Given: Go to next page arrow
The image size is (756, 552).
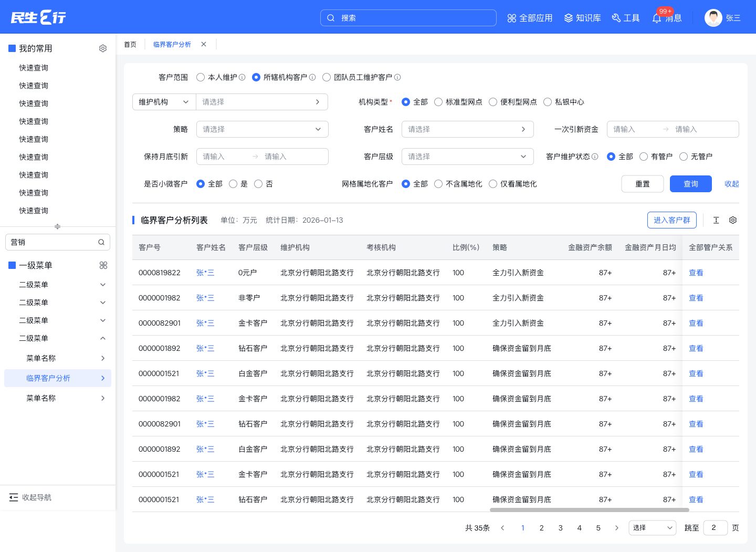Looking at the screenshot, I should tap(617, 528).
